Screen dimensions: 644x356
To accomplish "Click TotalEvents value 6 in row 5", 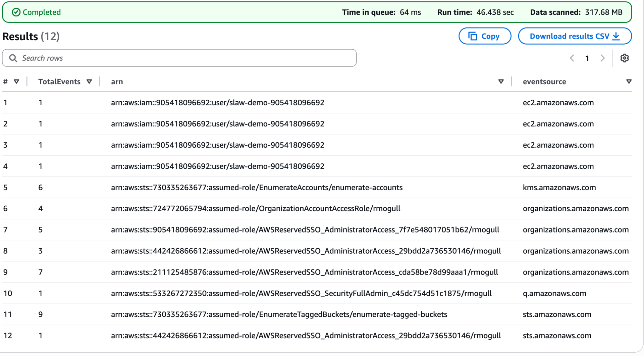I will [41, 188].
